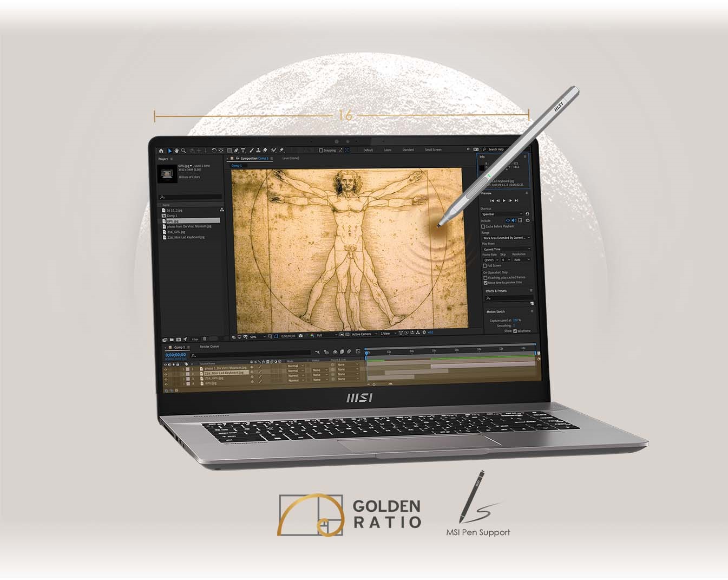
Task: Open the Render Queue tab
Action: point(209,347)
